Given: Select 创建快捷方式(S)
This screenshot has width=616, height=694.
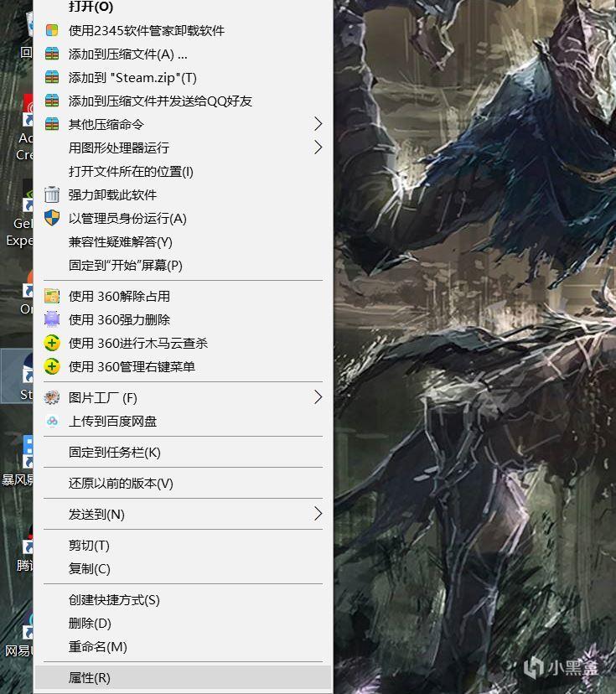Looking at the screenshot, I should (x=183, y=600).
